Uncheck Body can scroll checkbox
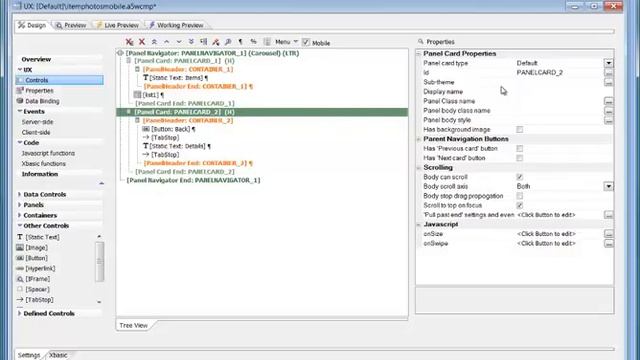Screen dimensions: 640x360 click(520, 177)
